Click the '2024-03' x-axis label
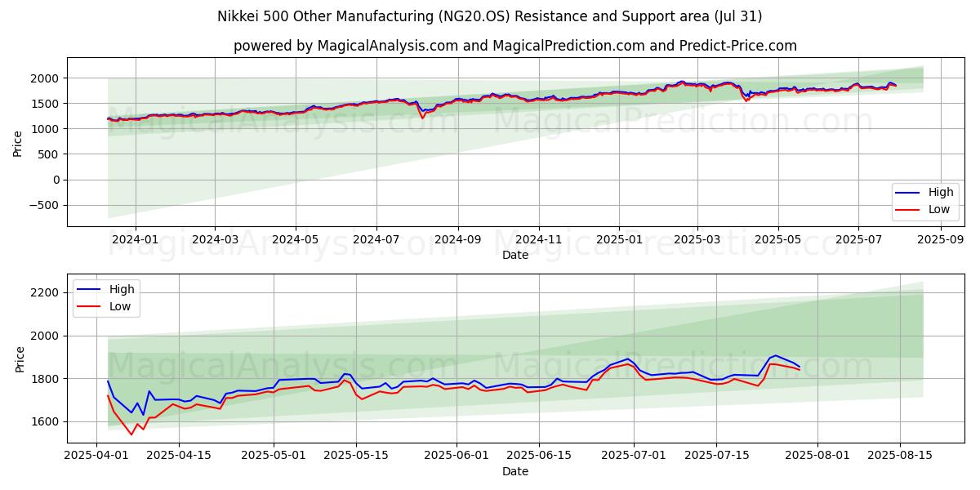Image resolution: width=980 pixels, height=490 pixels. [x=215, y=239]
